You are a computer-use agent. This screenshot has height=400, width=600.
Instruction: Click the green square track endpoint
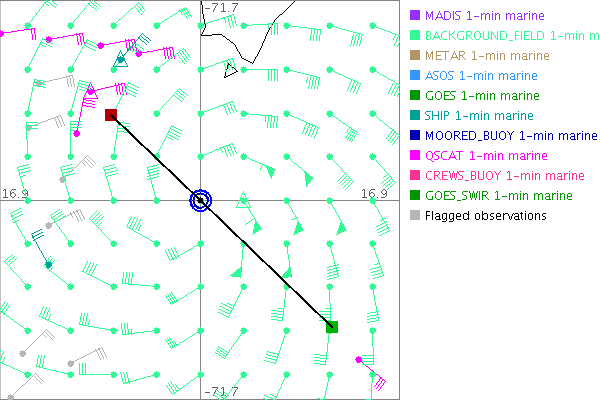point(332,326)
